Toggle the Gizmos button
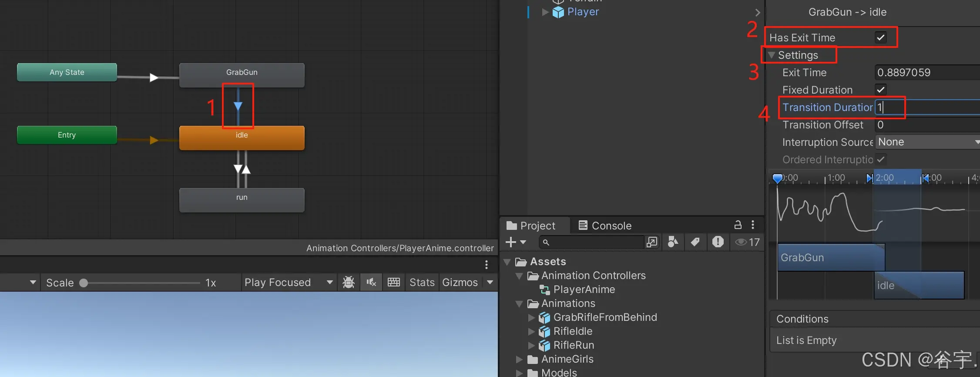The width and height of the screenshot is (980, 377). 460,283
